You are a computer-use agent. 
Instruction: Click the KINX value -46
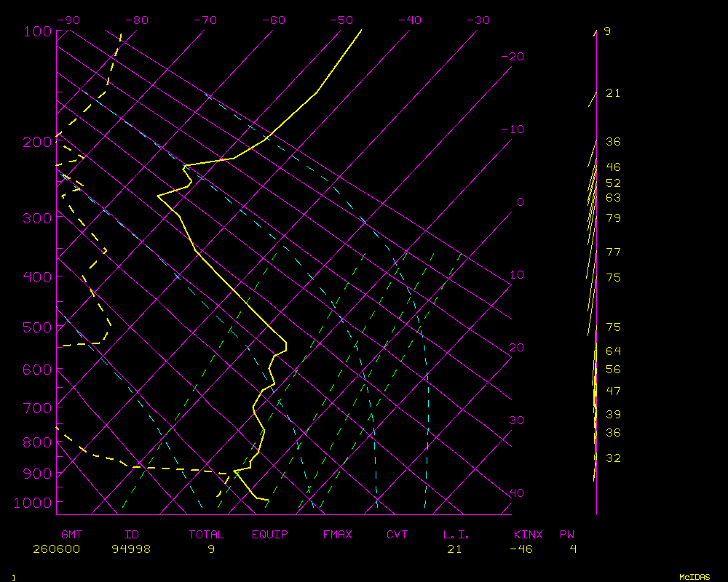(521, 549)
